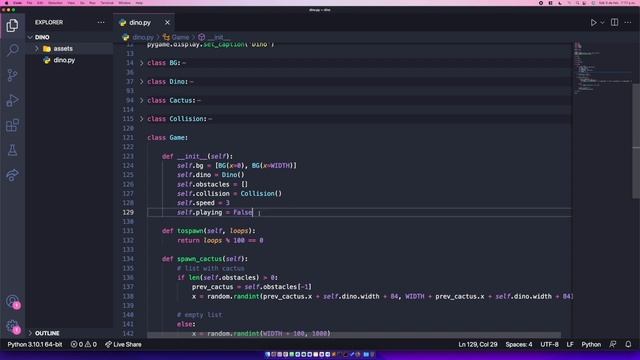The height and width of the screenshot is (360, 640).
Task: Expand the folded class Cactus block
Action: (142, 100)
